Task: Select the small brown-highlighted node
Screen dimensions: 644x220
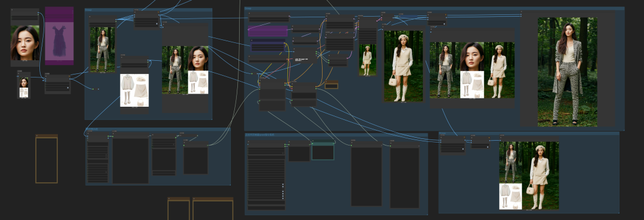Action: (x=332, y=85)
